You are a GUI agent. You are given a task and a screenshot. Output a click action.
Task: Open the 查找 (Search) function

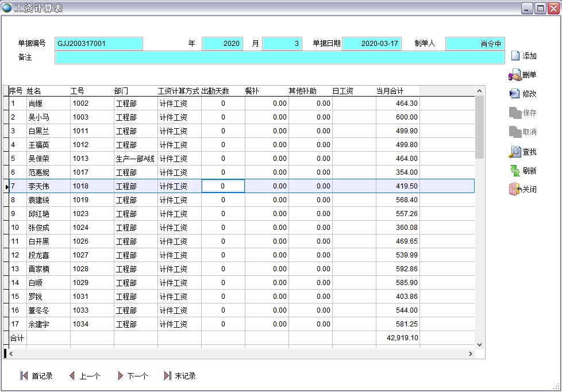point(525,151)
